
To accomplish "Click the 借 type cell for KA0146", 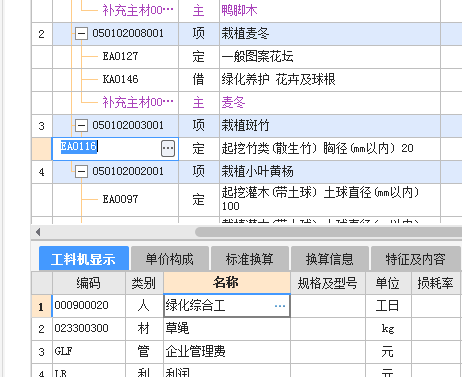I will [199, 80].
